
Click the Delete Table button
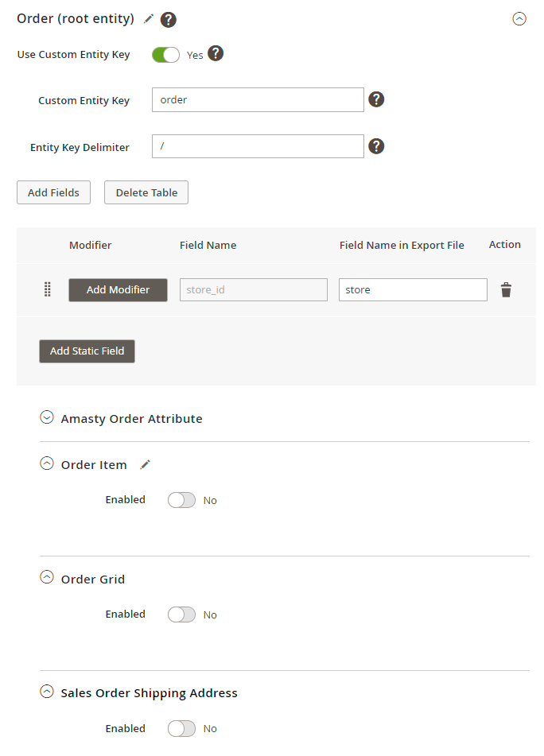pos(146,192)
